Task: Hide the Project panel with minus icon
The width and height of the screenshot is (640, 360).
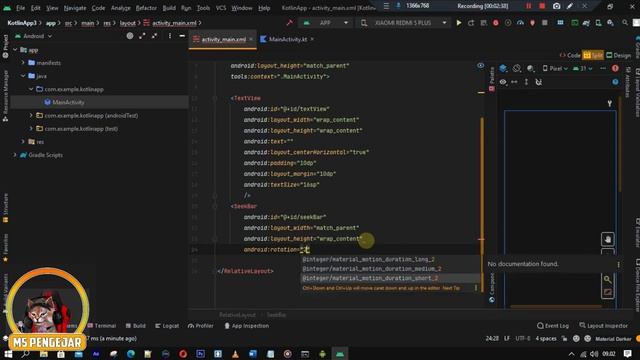Action: (182, 36)
